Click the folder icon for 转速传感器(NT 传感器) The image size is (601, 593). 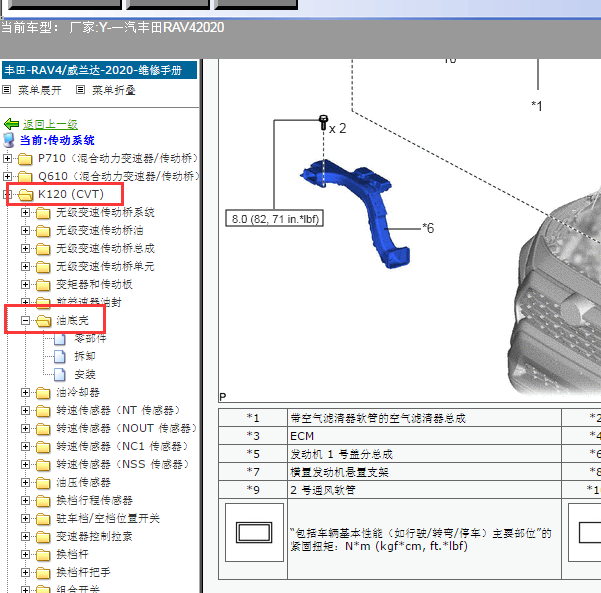pyautogui.click(x=43, y=411)
